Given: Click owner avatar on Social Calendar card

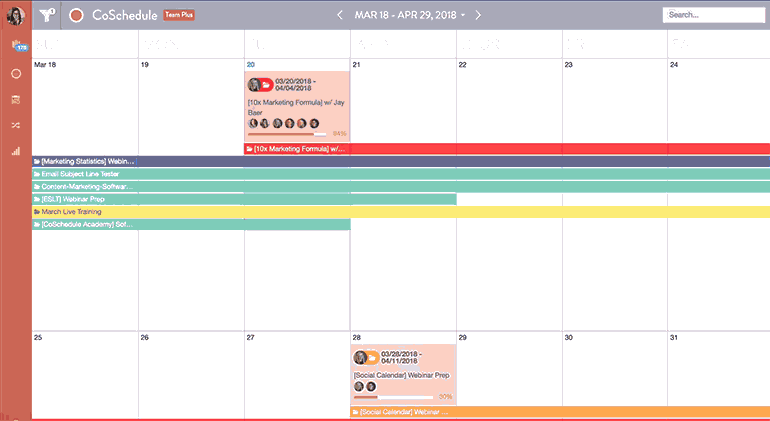Looking at the screenshot, I should pos(360,358).
